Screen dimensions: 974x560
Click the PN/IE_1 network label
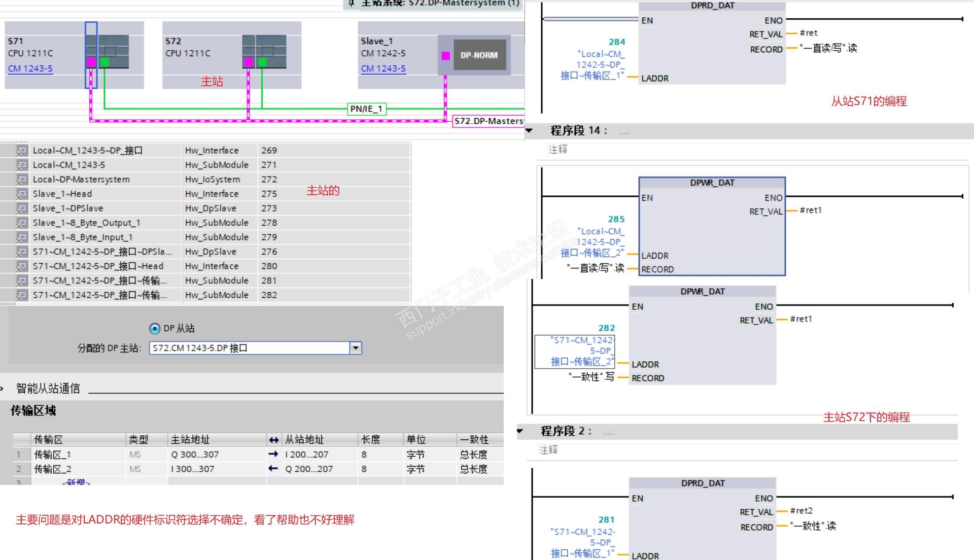367,109
